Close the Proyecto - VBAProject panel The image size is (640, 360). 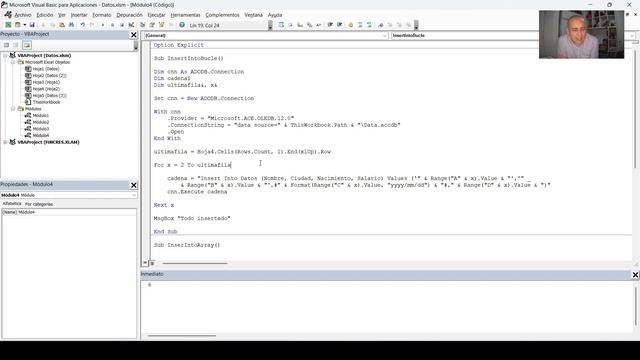point(133,35)
